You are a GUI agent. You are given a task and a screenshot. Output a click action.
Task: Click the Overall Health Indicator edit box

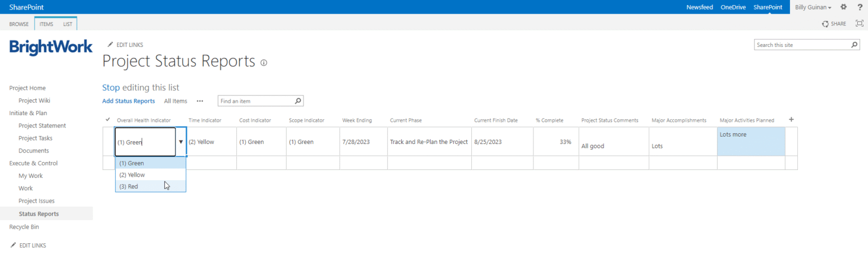(x=145, y=142)
